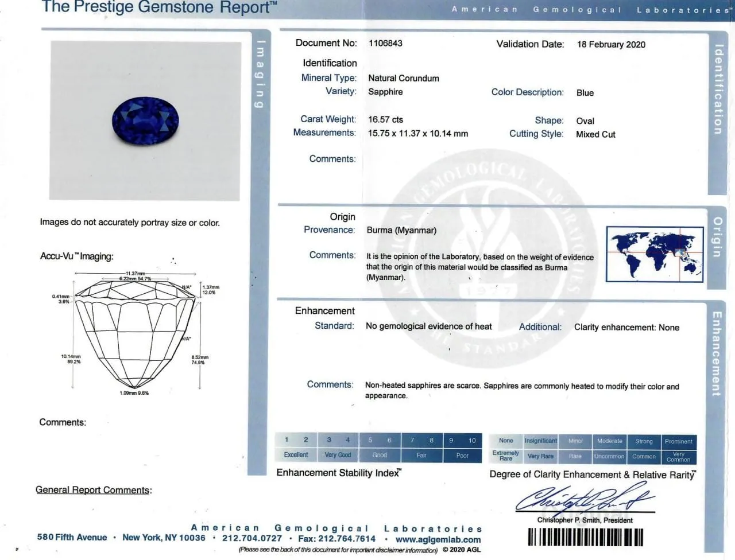Click the 'General Report Comments:' heading
Viewport: 735px width, 560px height.
pyautogui.click(x=94, y=490)
